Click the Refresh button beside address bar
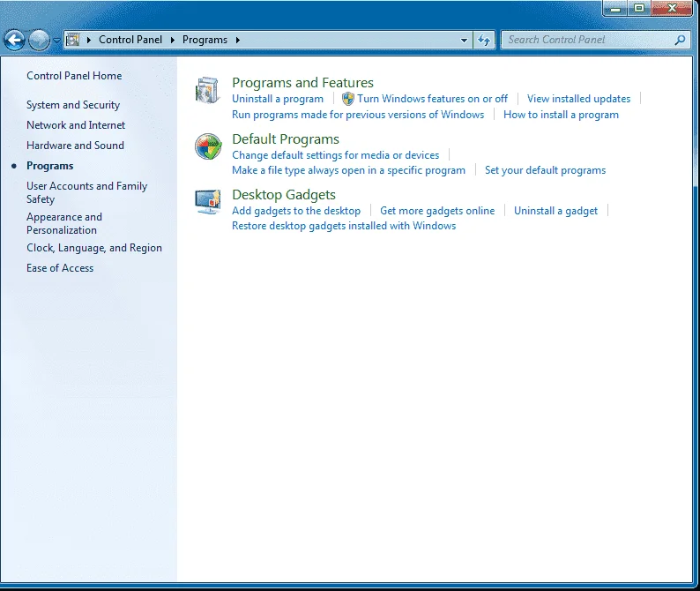Screen dimensions: 700x591 click(484, 41)
